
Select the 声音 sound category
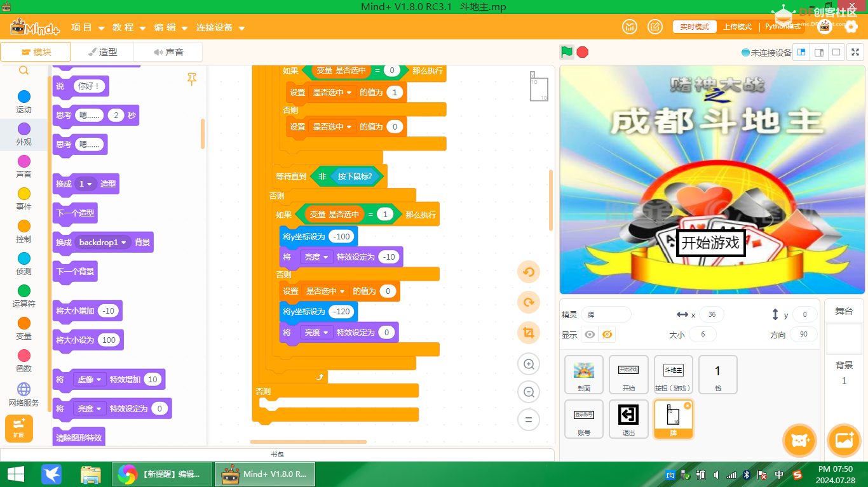coord(24,167)
